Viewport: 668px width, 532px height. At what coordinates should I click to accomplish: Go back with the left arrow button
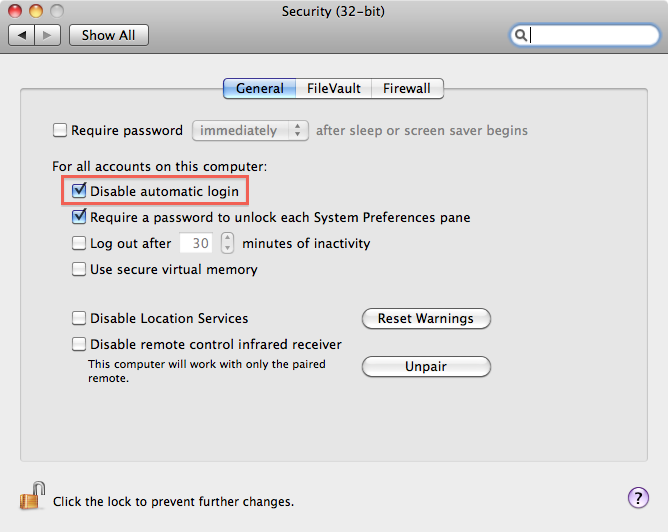click(21, 35)
